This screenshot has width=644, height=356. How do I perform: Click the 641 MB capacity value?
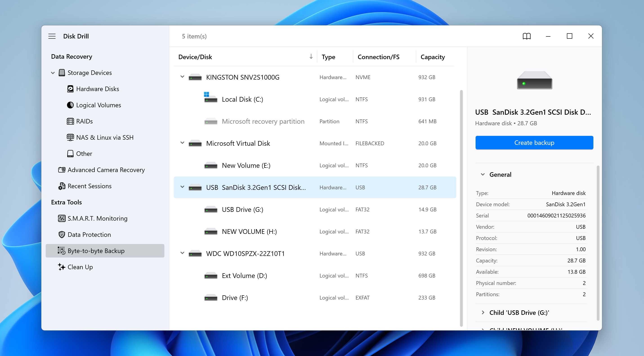(x=427, y=121)
